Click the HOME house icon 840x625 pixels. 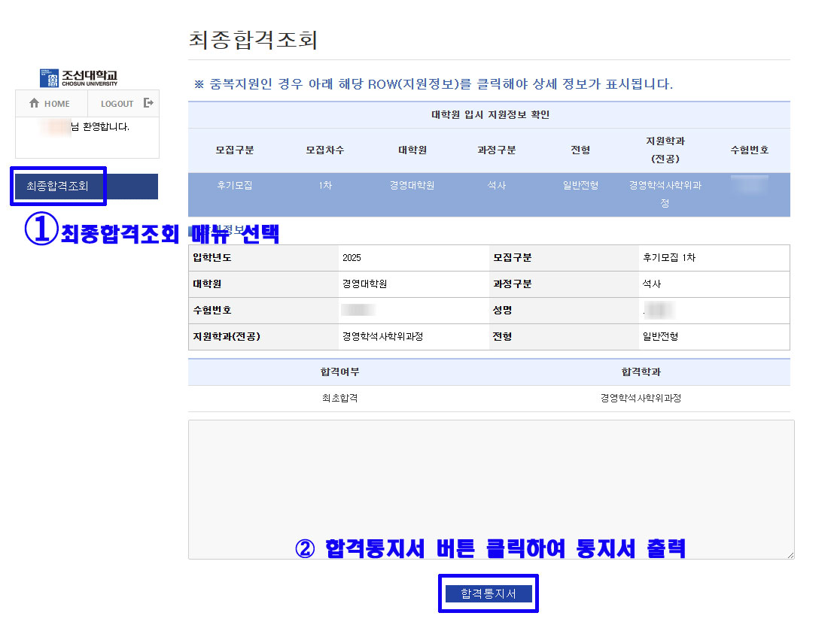(34, 104)
